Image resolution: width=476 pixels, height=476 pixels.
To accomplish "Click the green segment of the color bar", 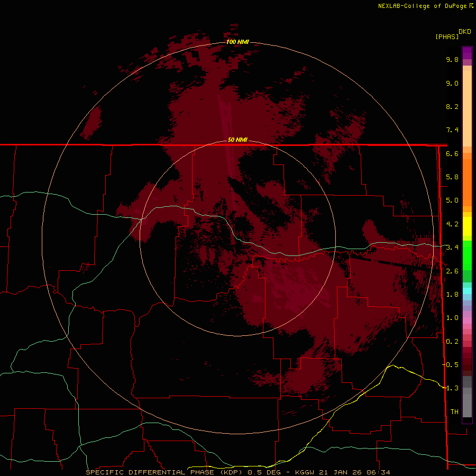I will pos(467,255).
